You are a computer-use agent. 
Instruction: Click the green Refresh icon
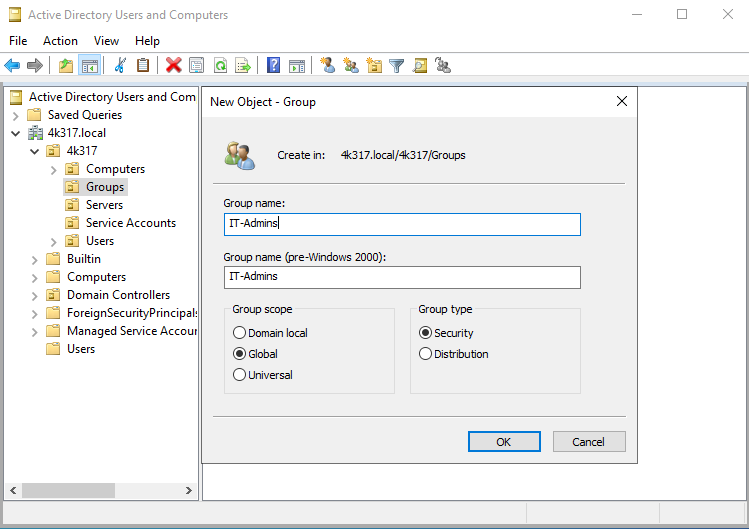(x=220, y=65)
